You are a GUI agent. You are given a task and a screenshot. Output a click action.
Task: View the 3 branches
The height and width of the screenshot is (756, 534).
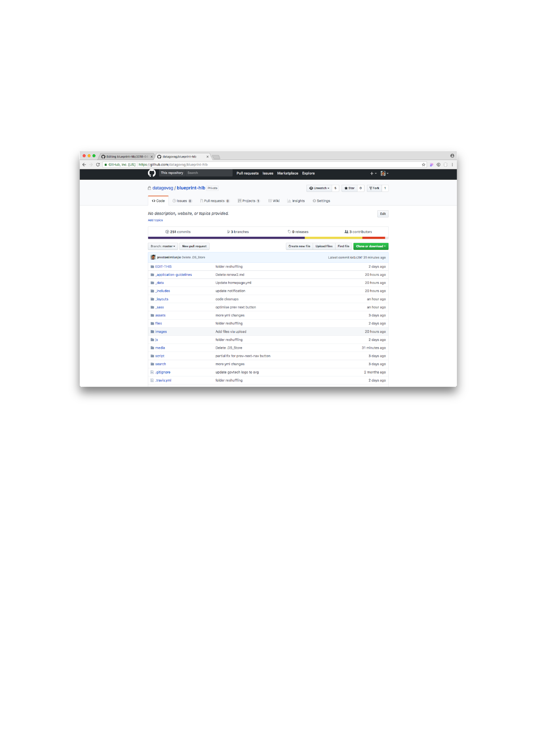(238, 232)
